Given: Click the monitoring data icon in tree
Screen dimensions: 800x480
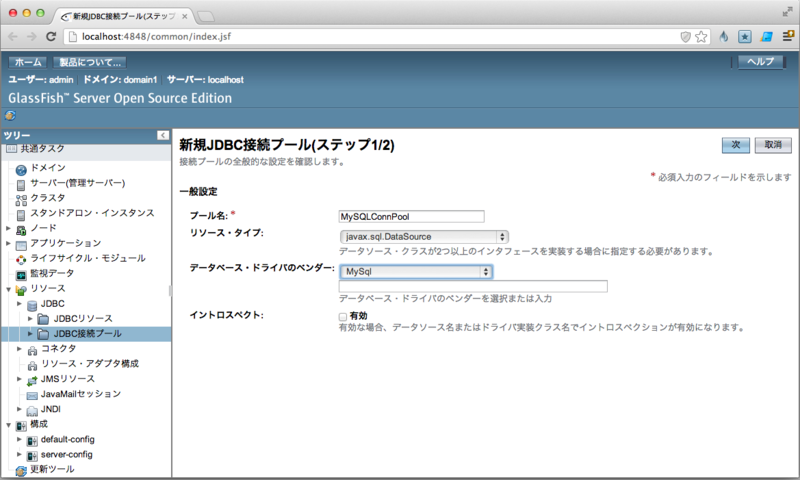Looking at the screenshot, I should click(x=20, y=273).
